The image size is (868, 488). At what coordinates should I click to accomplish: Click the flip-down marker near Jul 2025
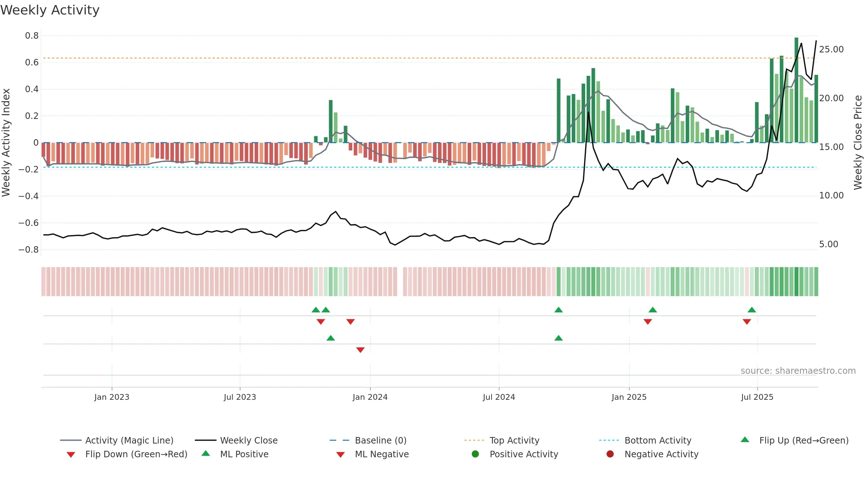pyautogui.click(x=747, y=322)
